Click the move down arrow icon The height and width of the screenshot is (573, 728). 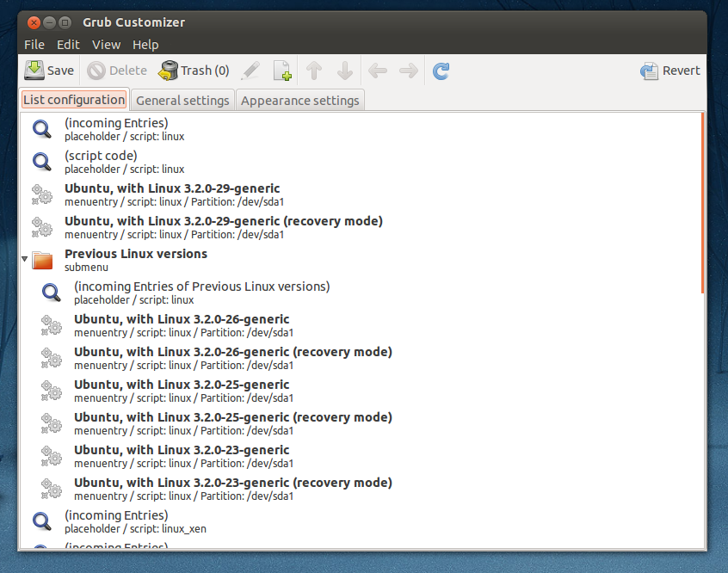(x=345, y=71)
